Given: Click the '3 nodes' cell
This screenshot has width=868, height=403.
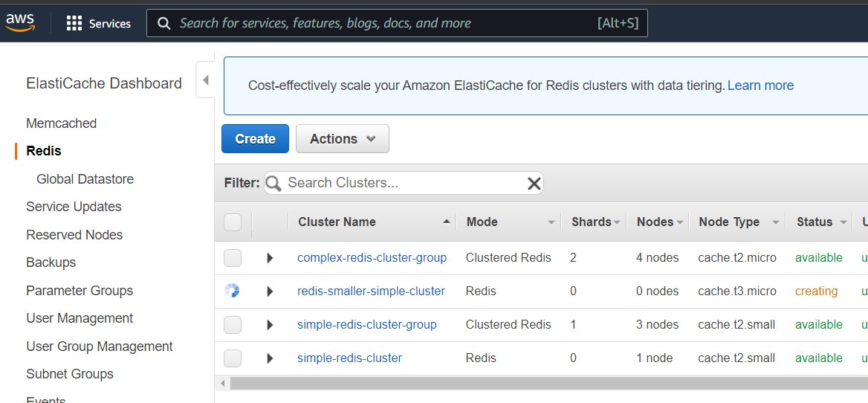Looking at the screenshot, I should [657, 324].
